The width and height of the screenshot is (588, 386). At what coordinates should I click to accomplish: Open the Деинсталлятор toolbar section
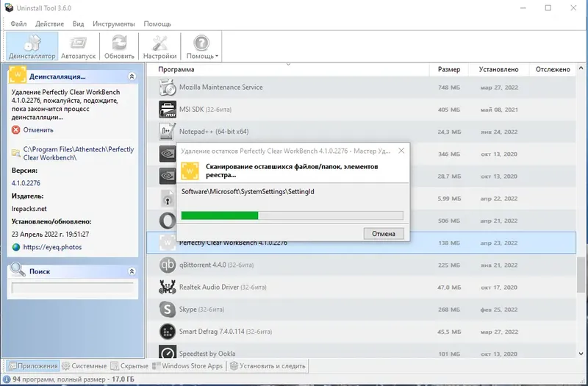pos(32,46)
